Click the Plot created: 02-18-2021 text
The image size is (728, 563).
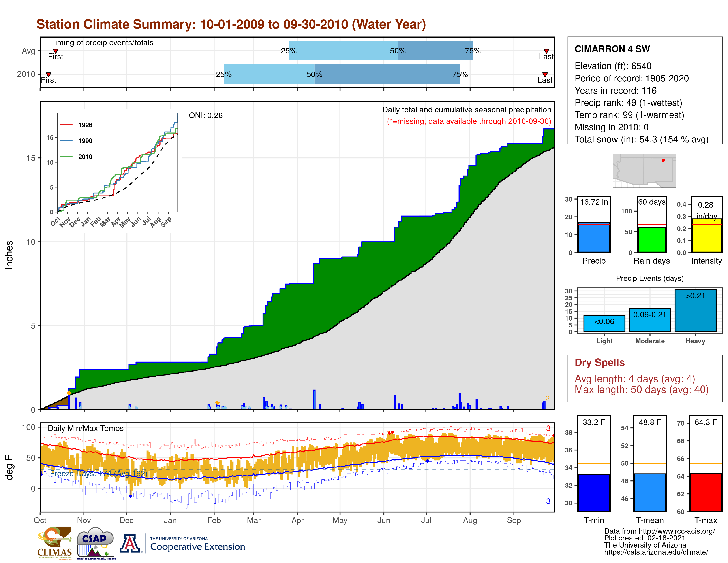pyautogui.click(x=645, y=538)
